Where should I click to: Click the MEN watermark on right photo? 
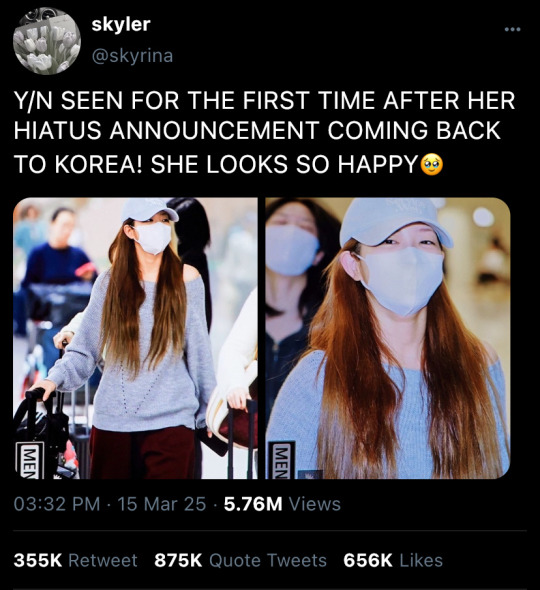coord(282,461)
